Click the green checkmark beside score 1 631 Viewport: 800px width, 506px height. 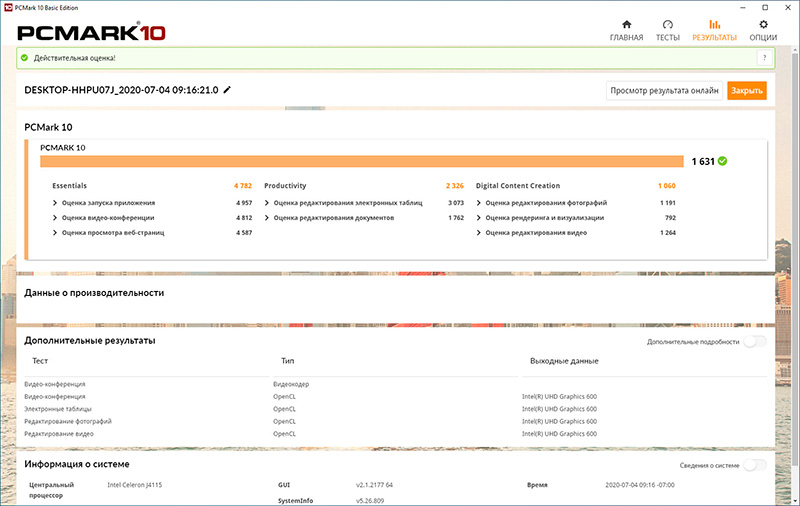click(x=722, y=160)
